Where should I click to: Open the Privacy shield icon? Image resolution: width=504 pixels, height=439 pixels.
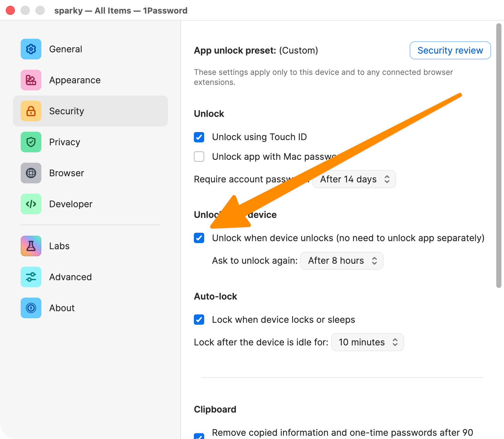click(31, 142)
